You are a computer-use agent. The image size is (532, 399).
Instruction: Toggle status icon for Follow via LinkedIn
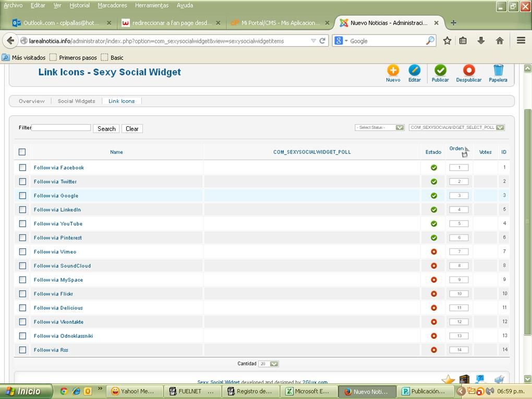click(433, 210)
